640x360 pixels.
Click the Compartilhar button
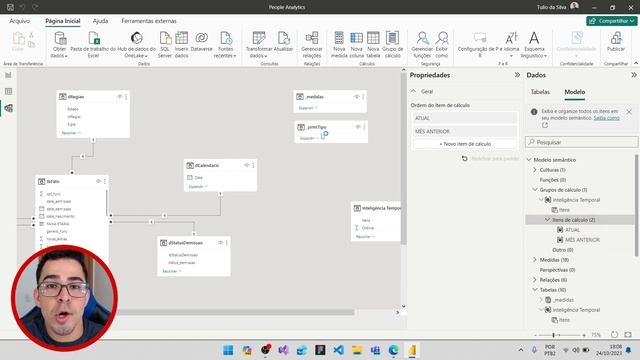(x=611, y=21)
